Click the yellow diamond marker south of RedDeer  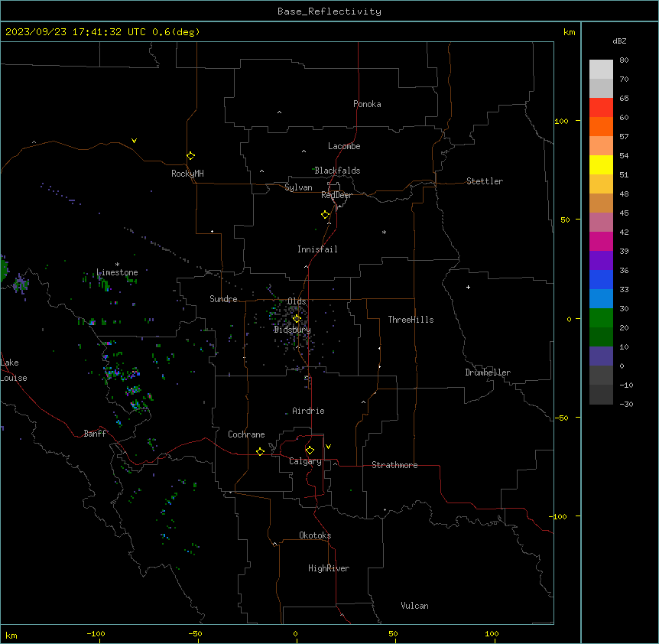[x=325, y=215]
